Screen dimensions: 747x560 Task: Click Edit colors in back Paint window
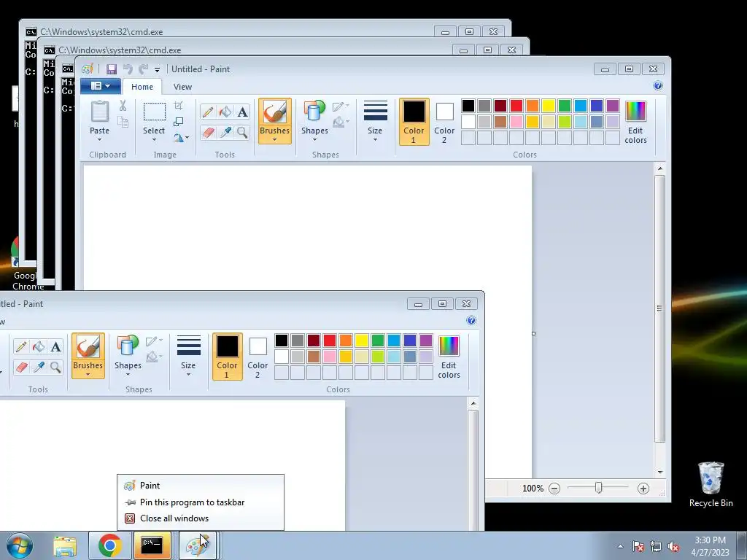pos(635,122)
